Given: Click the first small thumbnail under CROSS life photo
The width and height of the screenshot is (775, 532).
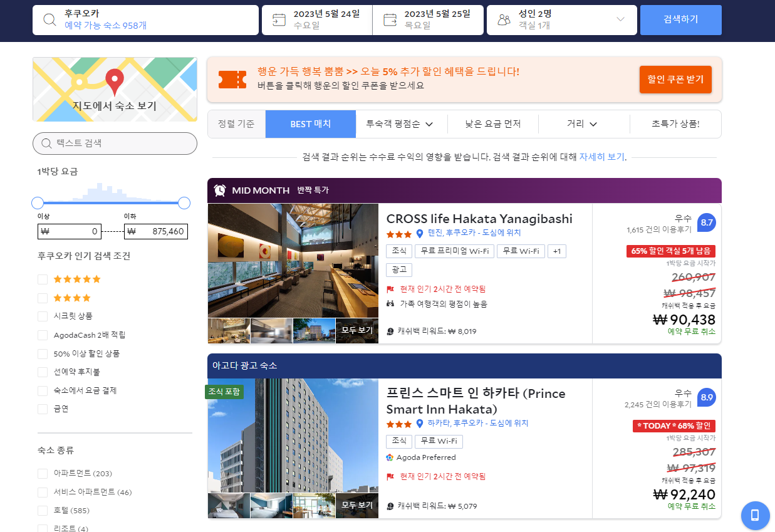Looking at the screenshot, I should (229, 331).
